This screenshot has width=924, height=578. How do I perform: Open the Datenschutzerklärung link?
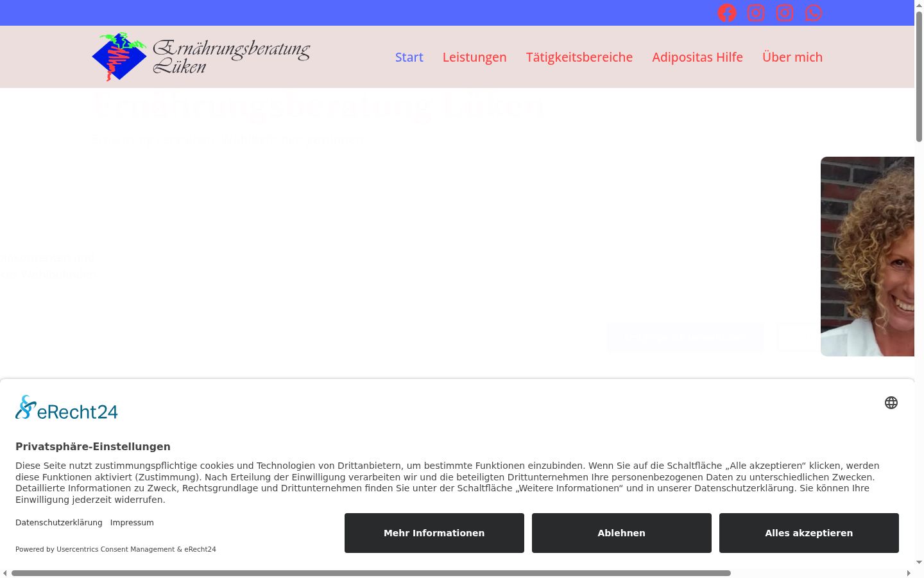click(x=59, y=523)
